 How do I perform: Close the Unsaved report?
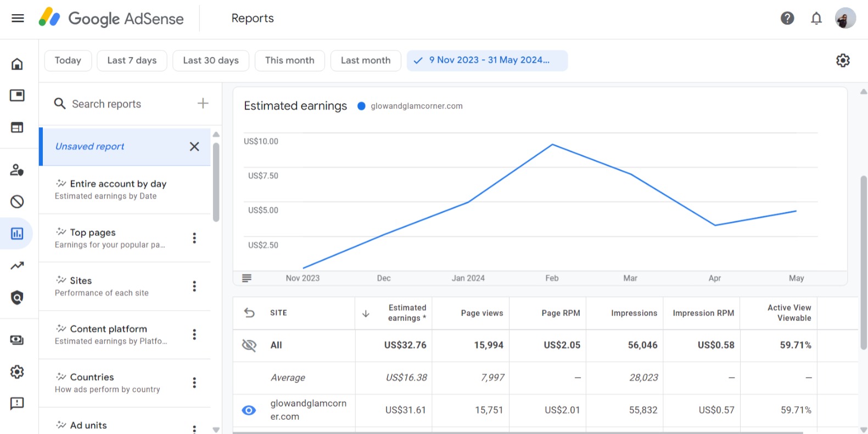(194, 146)
